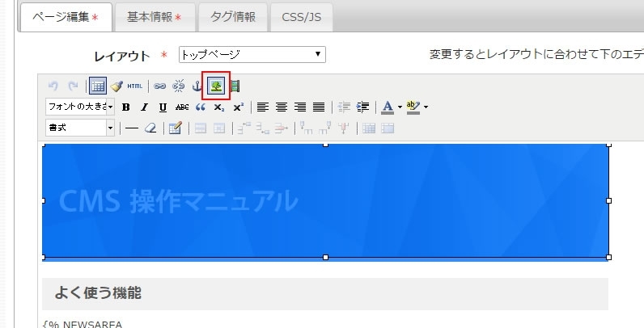644x328 pixels.
Task: Insert an anchor with the anchor icon
Action: click(x=197, y=86)
